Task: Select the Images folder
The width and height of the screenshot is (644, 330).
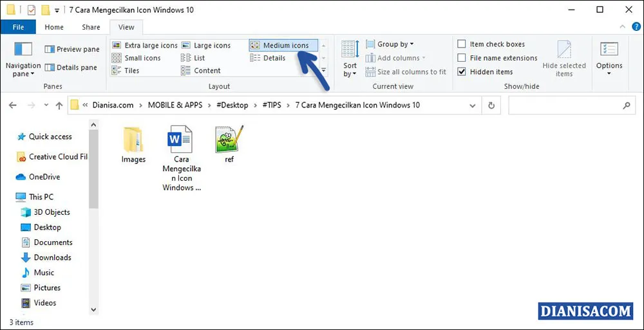Action: (x=133, y=145)
